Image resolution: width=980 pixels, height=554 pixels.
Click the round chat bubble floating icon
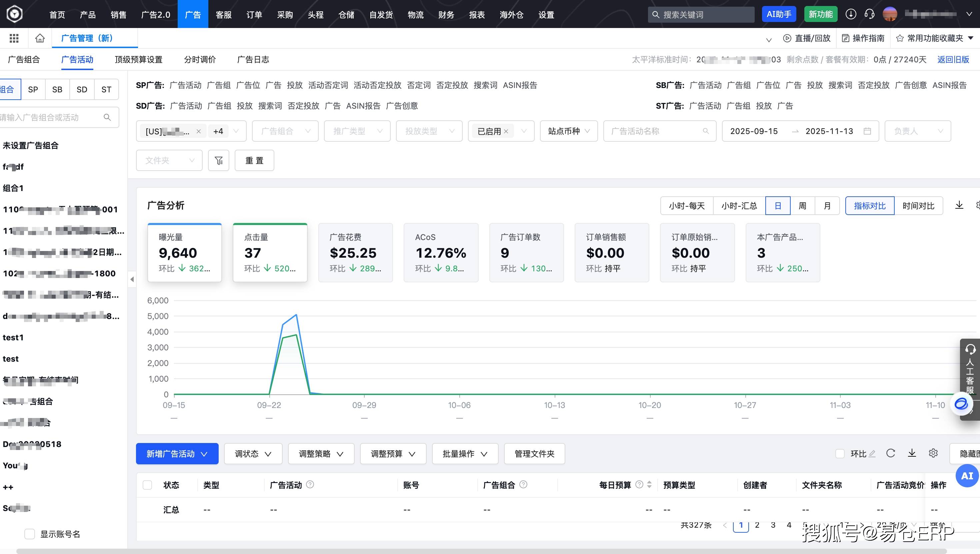click(x=961, y=404)
